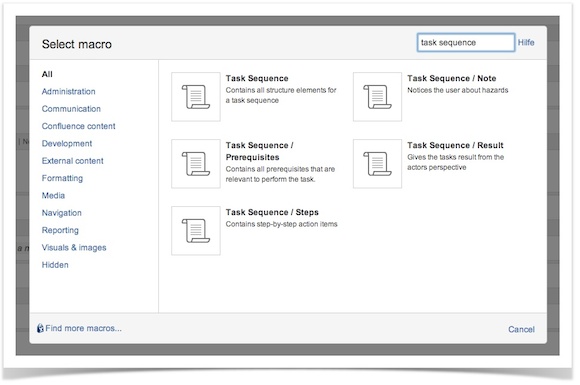This screenshot has width=580, height=385.
Task: Select the Task Sequence title
Action: pos(257,78)
